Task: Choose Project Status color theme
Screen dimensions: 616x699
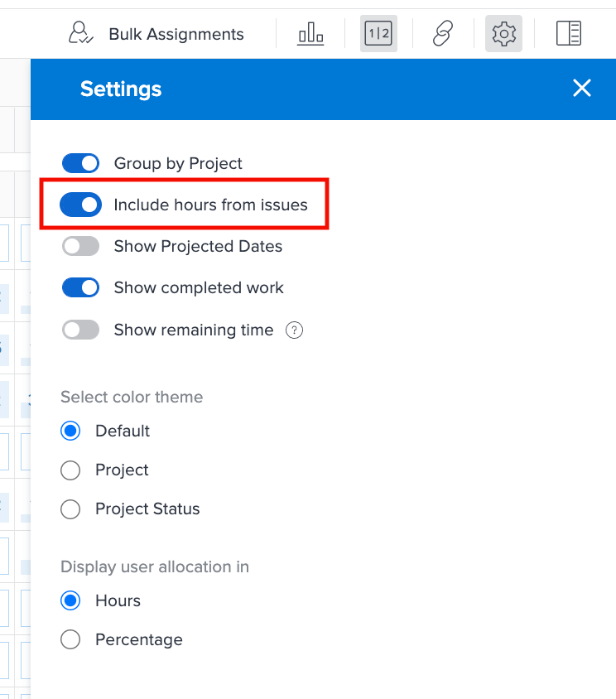Action: 70,509
